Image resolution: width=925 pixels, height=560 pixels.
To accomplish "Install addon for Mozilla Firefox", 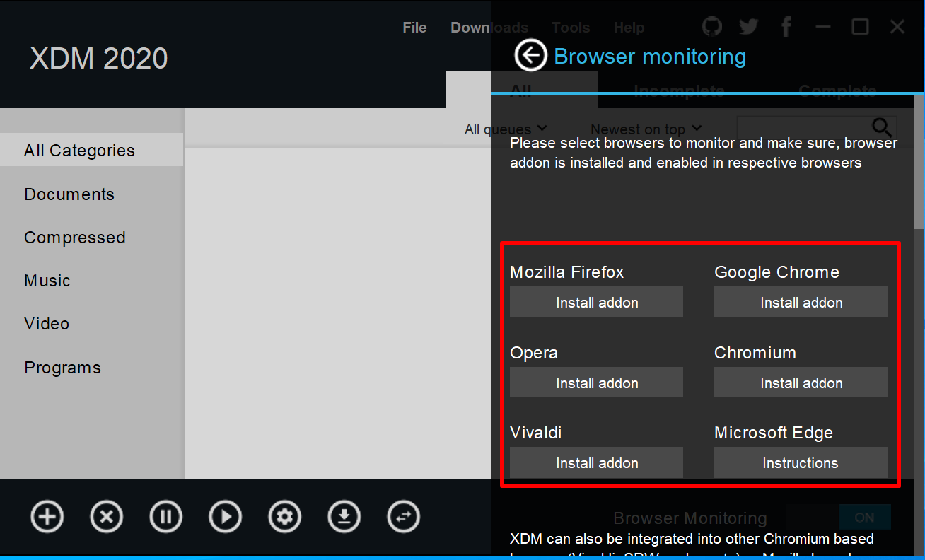I will click(x=596, y=302).
